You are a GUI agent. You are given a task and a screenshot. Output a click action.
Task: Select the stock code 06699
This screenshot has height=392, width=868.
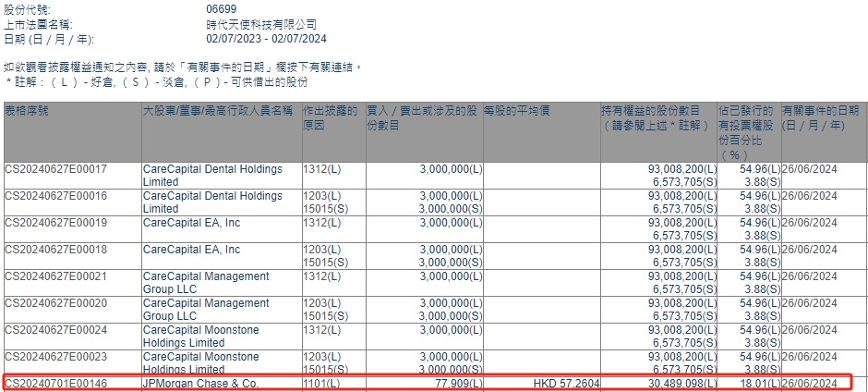click(221, 9)
